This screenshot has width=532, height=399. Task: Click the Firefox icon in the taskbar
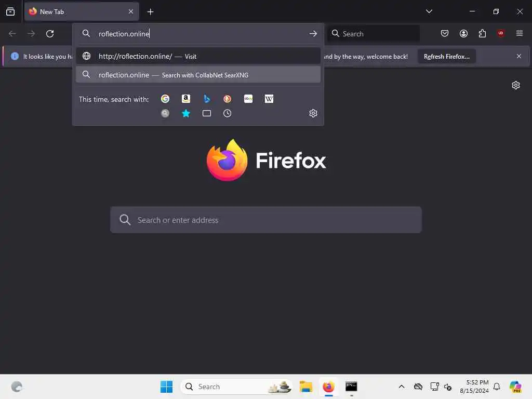(328, 387)
